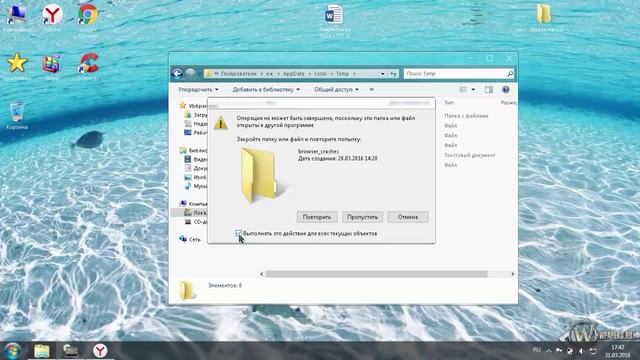Select the Local breadcrumb segment

[320, 74]
